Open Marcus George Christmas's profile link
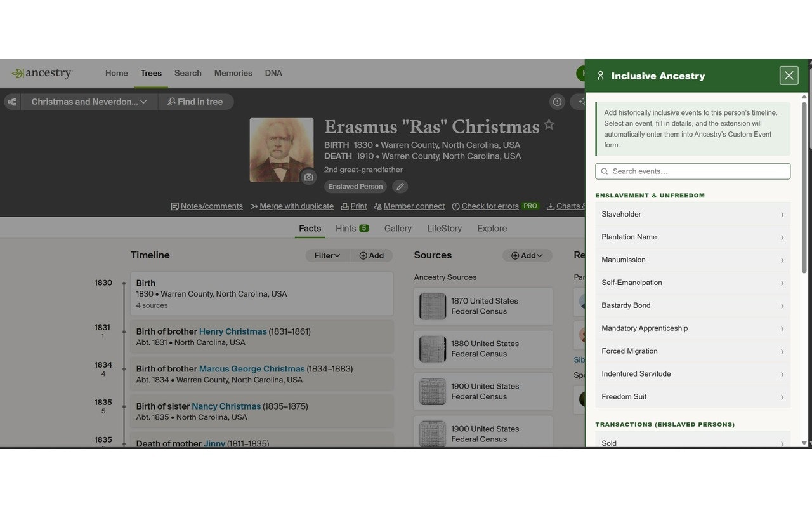This screenshot has width=812, height=508. (x=252, y=369)
